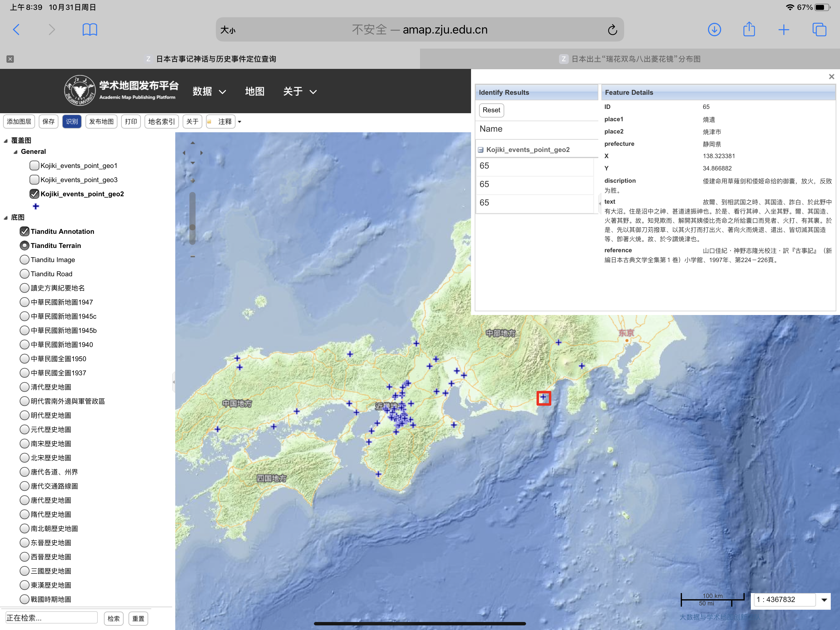Image resolution: width=840 pixels, height=630 pixels.
Task: Select Tianditu Image basemap radio
Action: click(25, 260)
